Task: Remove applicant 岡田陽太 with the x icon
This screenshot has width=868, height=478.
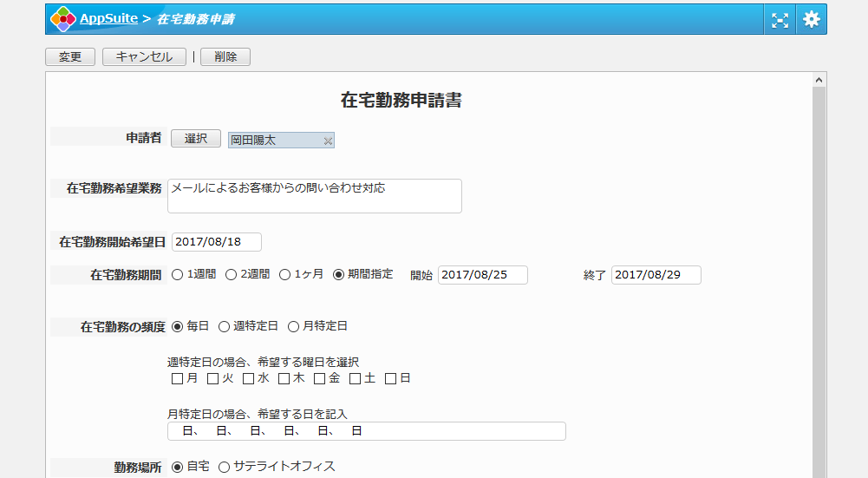Action: click(328, 141)
